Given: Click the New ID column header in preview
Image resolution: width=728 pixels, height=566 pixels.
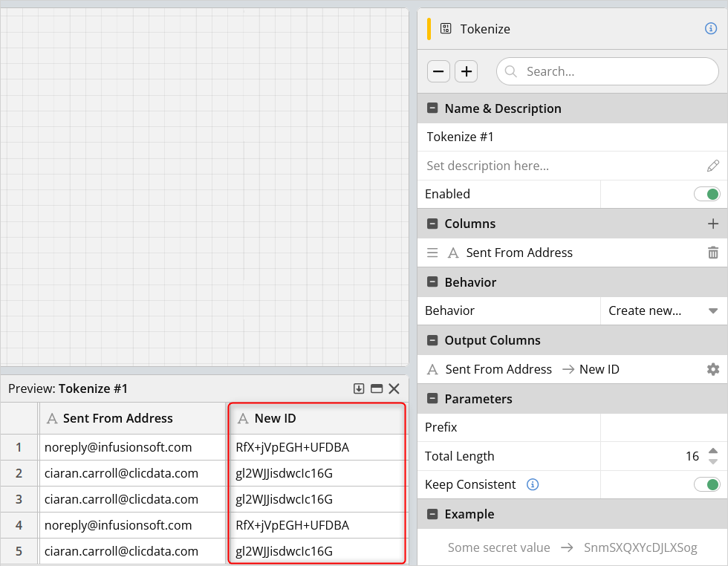Looking at the screenshot, I should pyautogui.click(x=317, y=418).
